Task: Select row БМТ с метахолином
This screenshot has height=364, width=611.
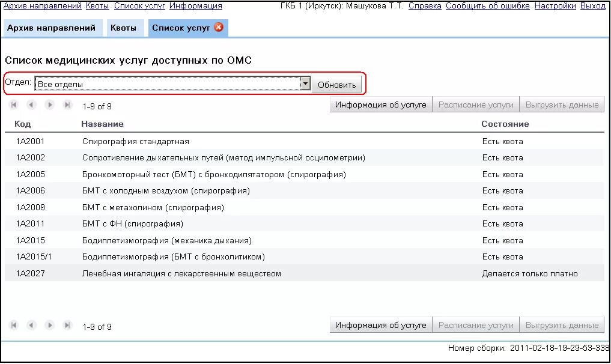Action: tap(305, 207)
